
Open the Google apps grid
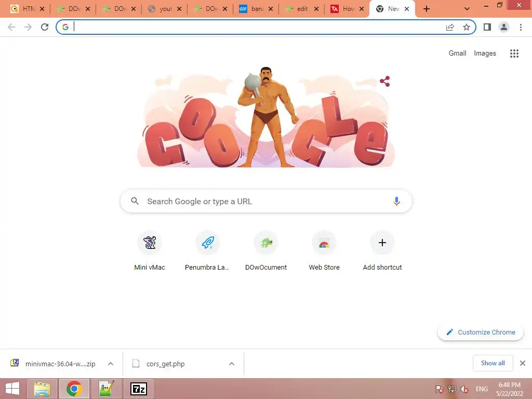(514, 54)
